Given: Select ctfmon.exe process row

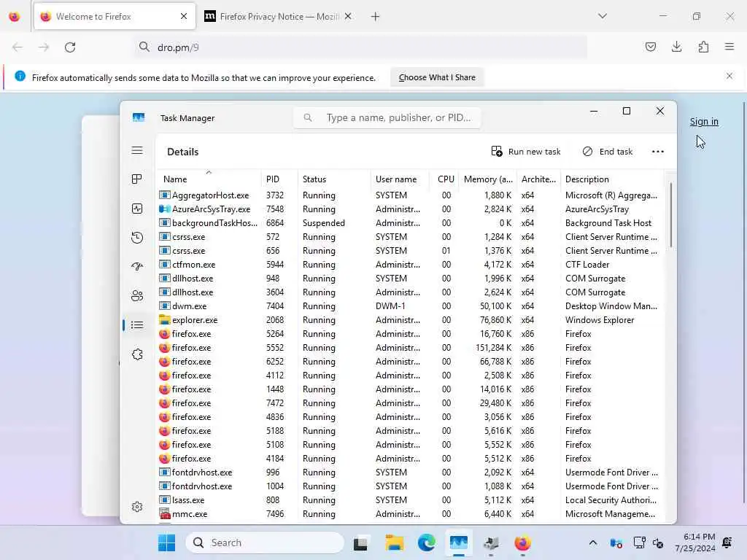Looking at the screenshot, I should pyautogui.click(x=410, y=264).
